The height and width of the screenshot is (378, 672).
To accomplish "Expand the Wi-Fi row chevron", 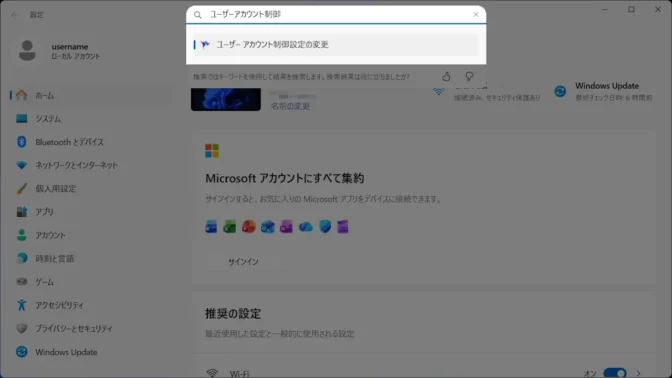I will (639, 373).
